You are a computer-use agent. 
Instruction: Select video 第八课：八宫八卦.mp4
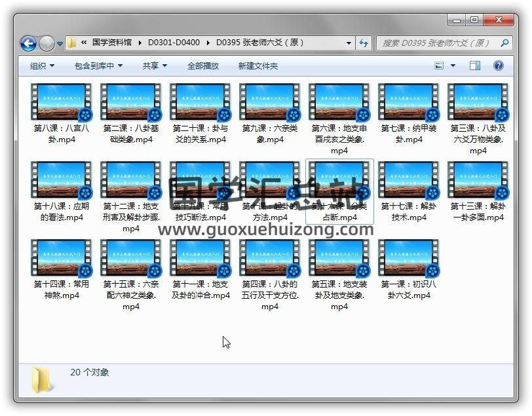pyautogui.click(x=62, y=115)
